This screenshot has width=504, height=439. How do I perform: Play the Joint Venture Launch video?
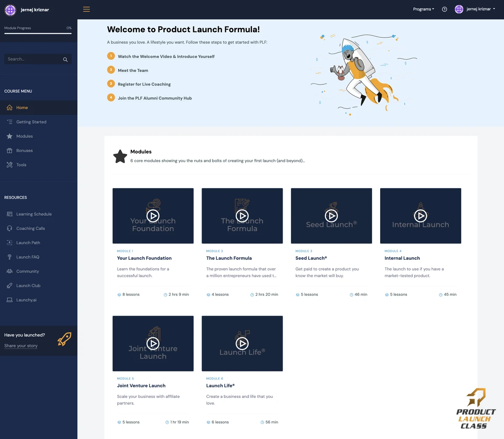(153, 343)
